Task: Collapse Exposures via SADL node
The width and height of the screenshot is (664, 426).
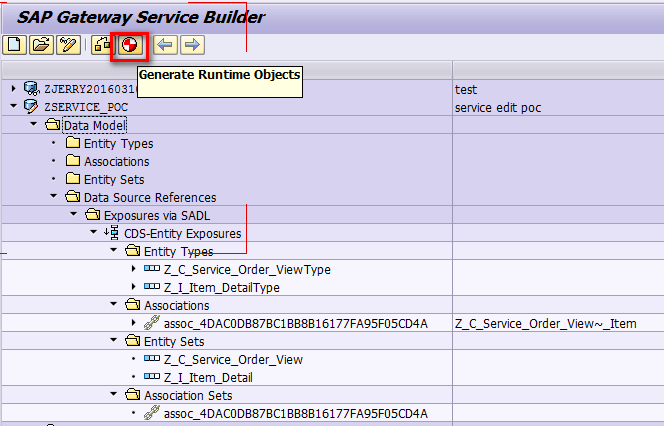Action: tap(74, 214)
